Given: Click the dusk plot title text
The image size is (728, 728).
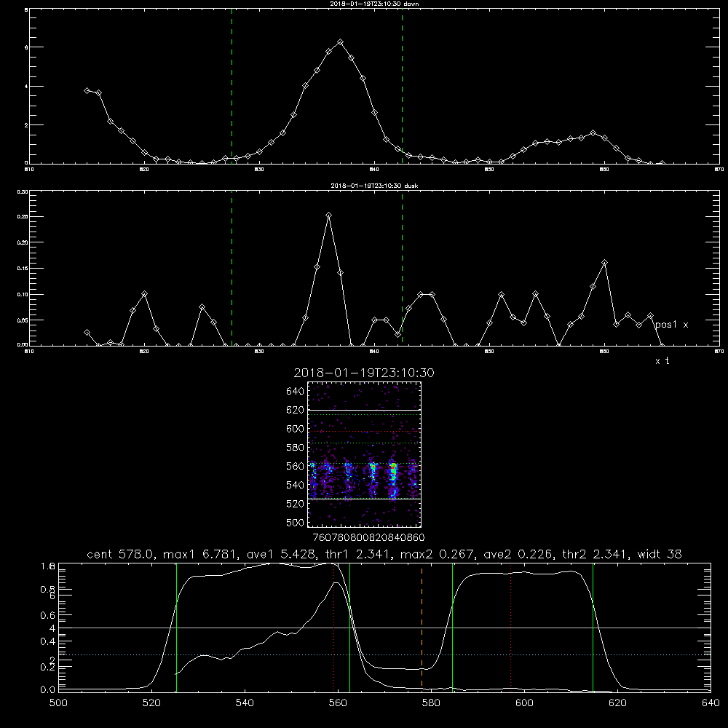Looking at the screenshot, I should pos(374,186).
